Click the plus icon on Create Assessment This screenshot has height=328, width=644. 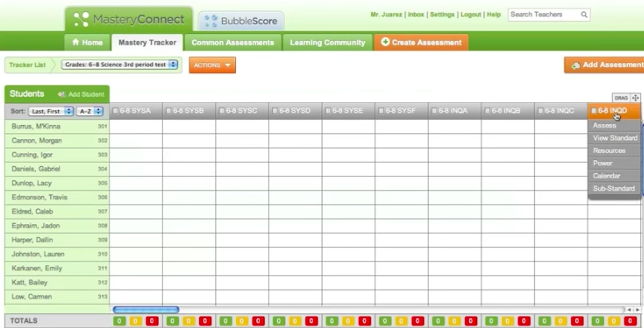(x=385, y=43)
